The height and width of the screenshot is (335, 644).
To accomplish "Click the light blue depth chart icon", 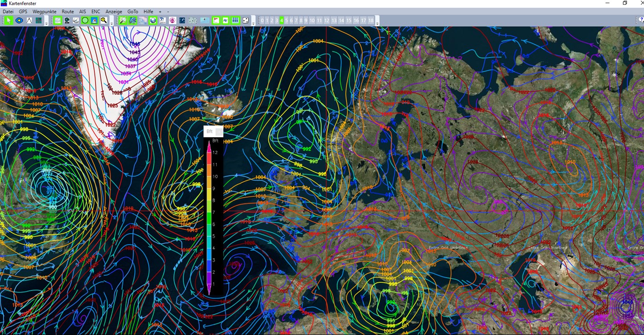I will tap(204, 20).
